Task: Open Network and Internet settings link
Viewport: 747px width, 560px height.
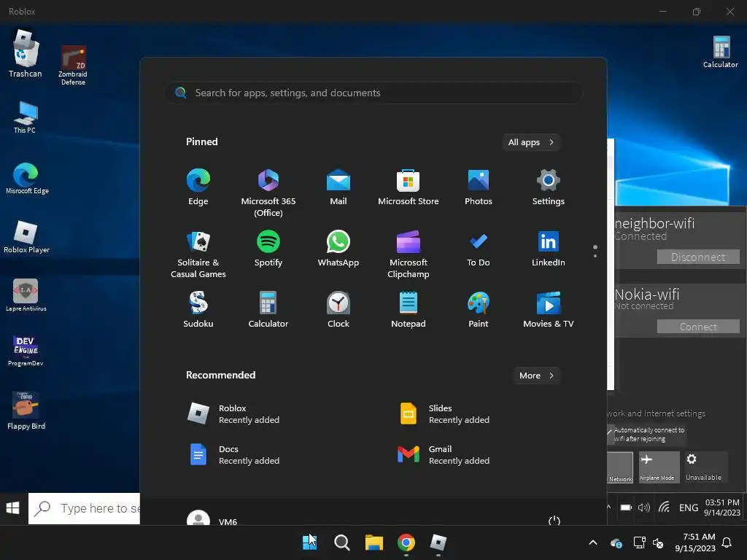Action: [x=656, y=413]
